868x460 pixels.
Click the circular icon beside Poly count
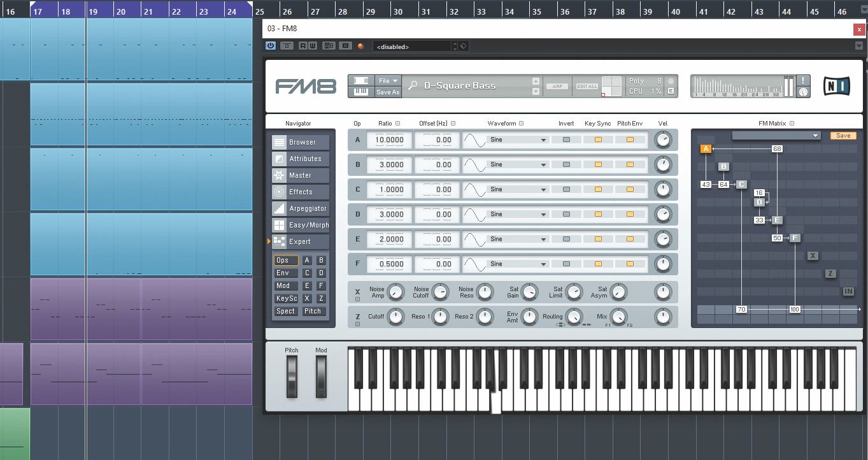tap(670, 81)
